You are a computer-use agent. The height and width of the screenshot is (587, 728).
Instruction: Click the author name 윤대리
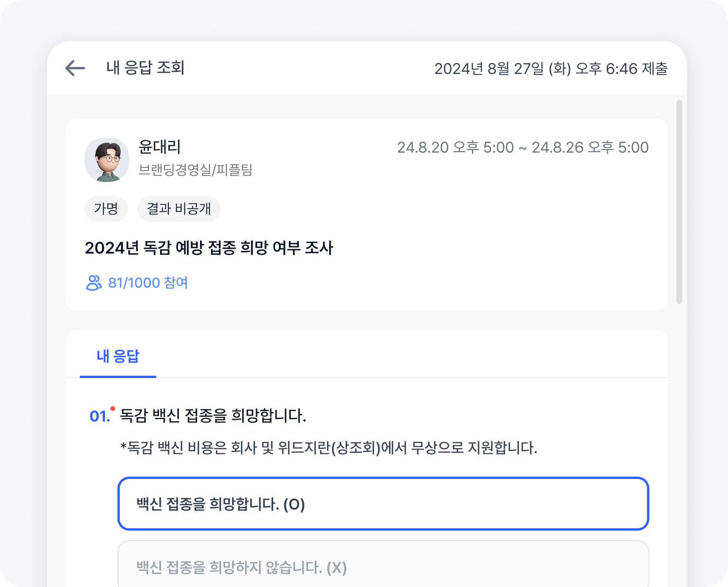[x=160, y=147]
